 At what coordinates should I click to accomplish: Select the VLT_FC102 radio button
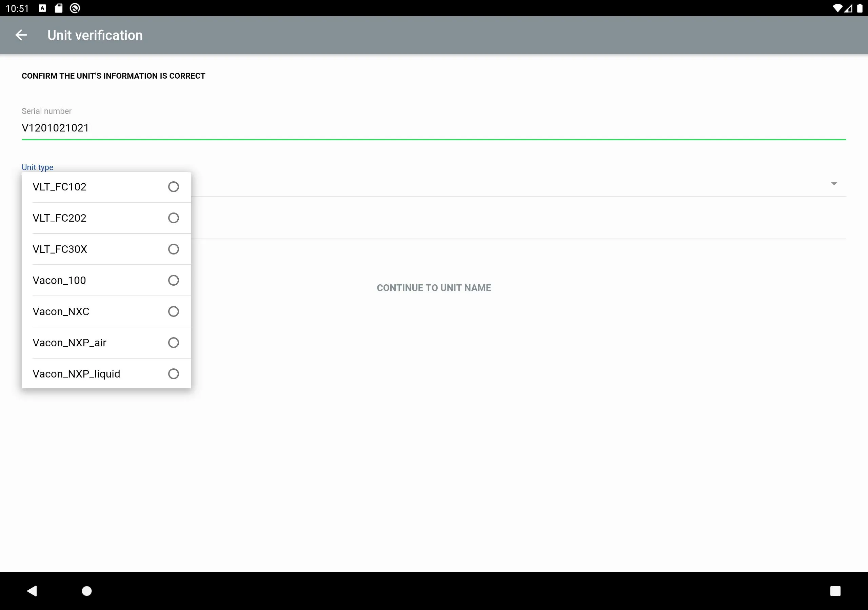pos(174,186)
